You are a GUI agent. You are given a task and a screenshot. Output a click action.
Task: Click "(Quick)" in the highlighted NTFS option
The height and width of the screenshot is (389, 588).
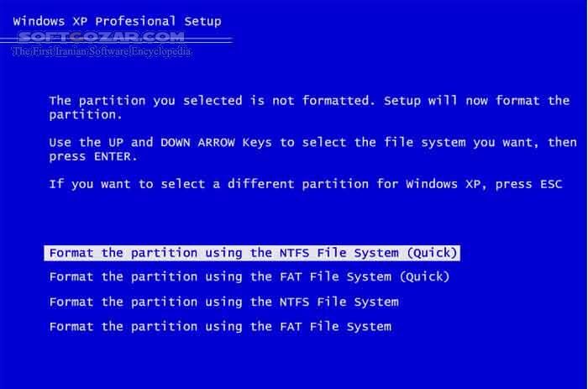tap(432, 253)
